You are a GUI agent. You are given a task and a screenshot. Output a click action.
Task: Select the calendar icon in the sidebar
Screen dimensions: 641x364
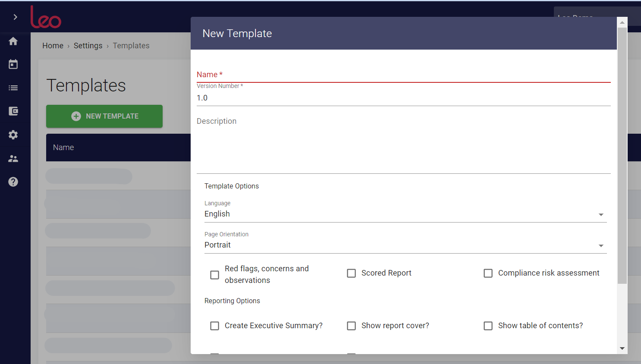click(x=13, y=64)
